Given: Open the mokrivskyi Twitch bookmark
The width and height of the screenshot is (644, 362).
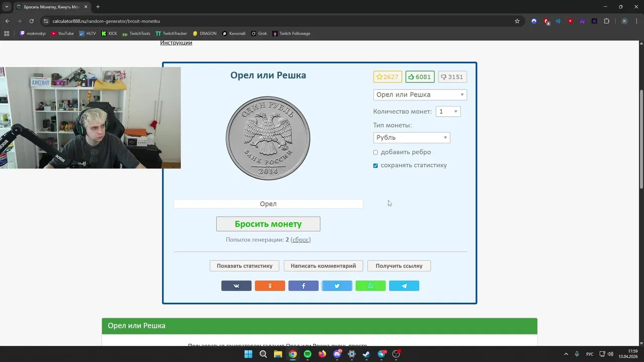Looking at the screenshot, I should coord(33,34).
